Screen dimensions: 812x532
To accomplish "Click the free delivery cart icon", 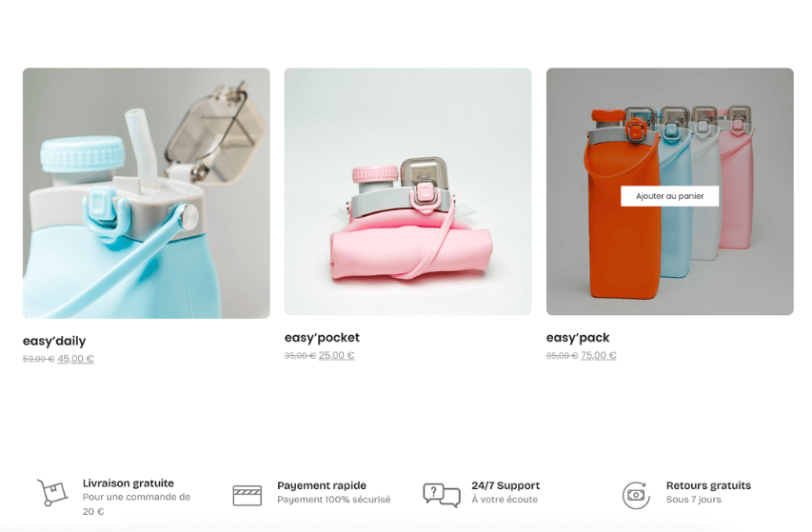I will click(x=52, y=492).
